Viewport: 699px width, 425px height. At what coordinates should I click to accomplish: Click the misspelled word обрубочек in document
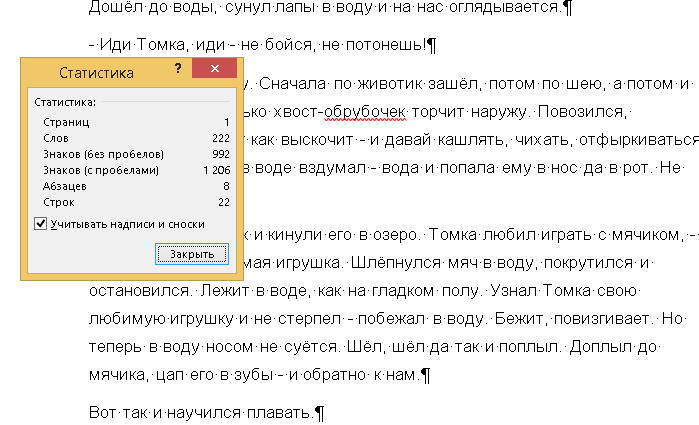click(x=365, y=111)
